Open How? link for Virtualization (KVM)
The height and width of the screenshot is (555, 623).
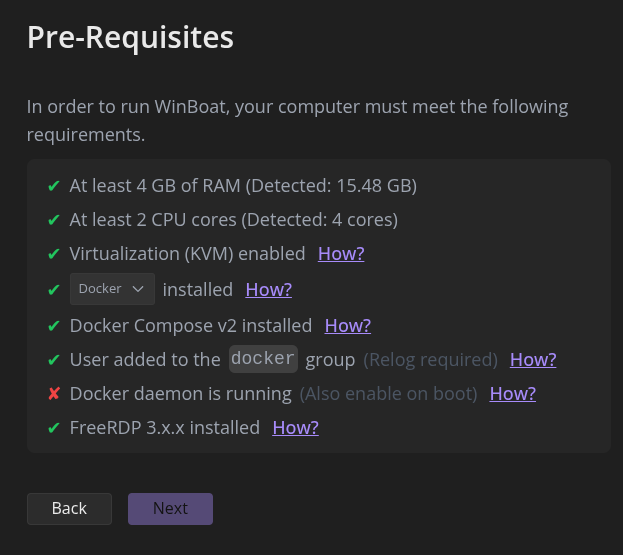(x=341, y=254)
